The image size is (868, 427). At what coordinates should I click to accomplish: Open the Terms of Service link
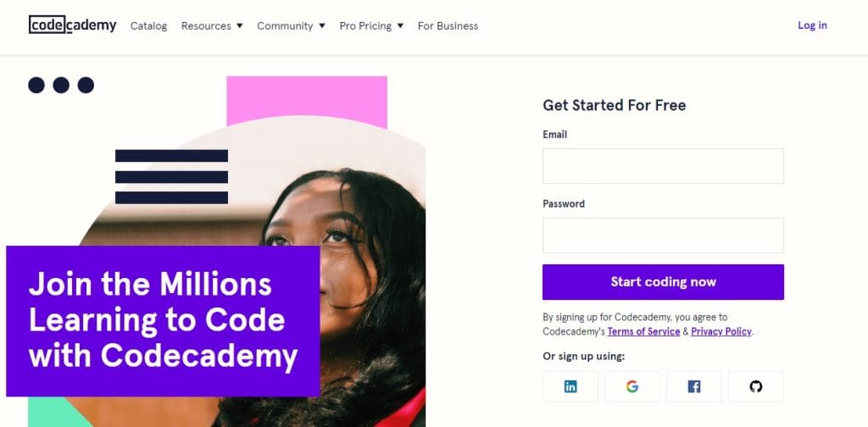643,331
